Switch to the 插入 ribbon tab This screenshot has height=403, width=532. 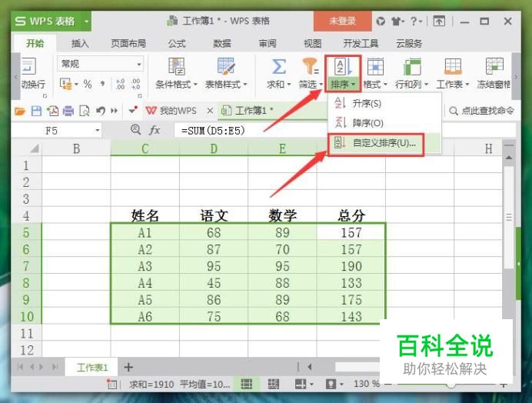pos(80,44)
